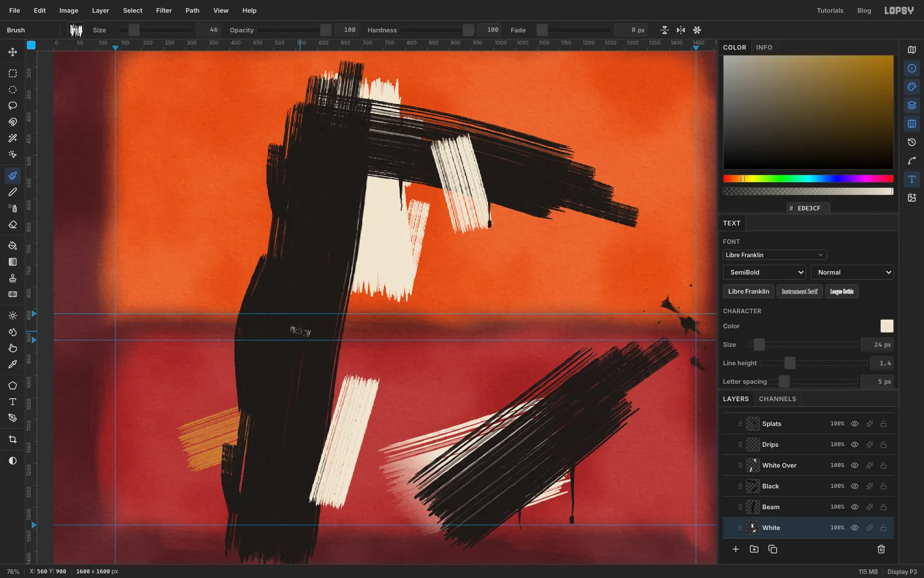Choose the Text tool in left toolbar
Screen dimensions: 924x578
click(13, 402)
